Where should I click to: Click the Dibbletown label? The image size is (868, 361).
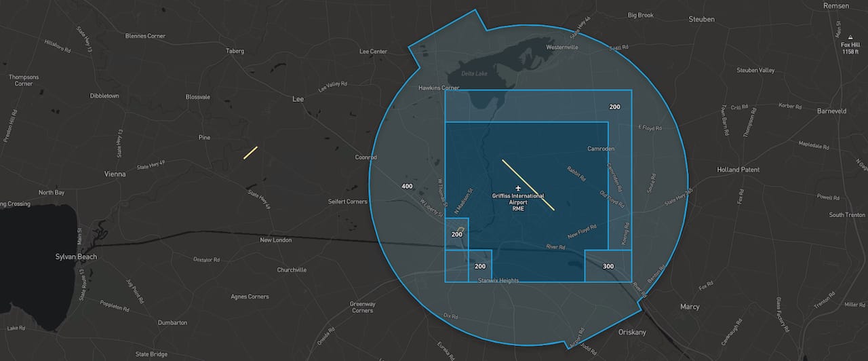tap(104, 96)
